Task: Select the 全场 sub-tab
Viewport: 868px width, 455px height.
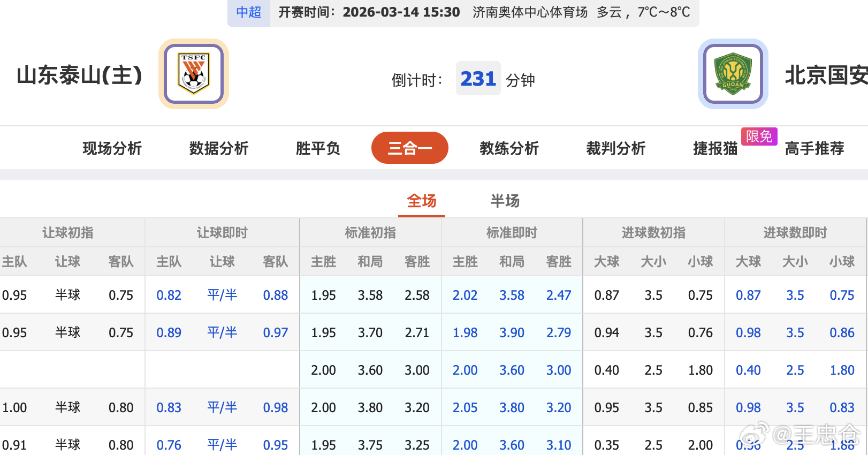Action: coord(422,201)
